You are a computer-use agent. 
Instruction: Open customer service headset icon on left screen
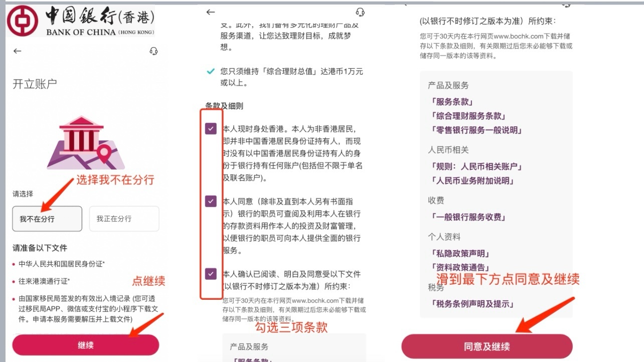click(x=154, y=51)
